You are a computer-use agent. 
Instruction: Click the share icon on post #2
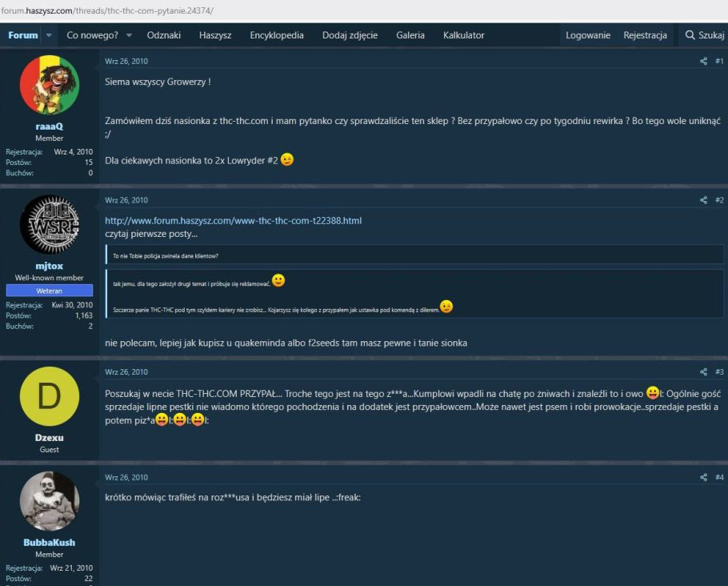(703, 200)
